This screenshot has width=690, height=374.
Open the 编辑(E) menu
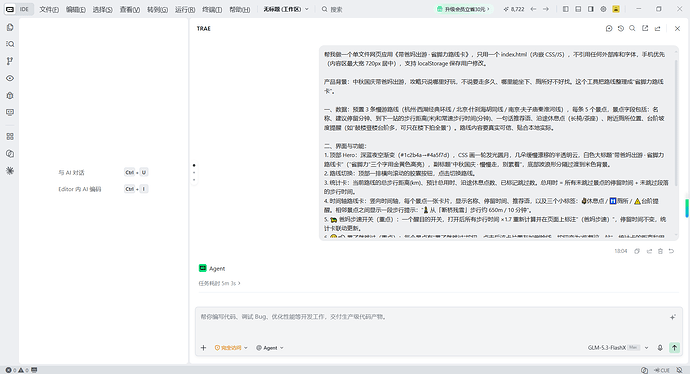[76, 9]
